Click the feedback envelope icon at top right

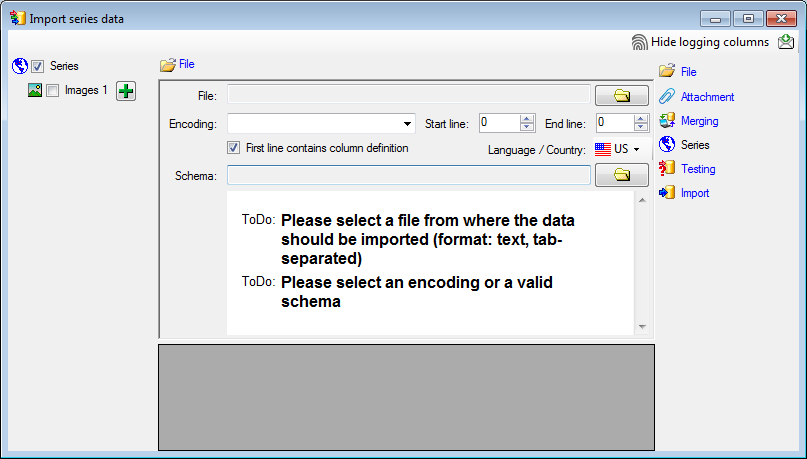coord(786,42)
